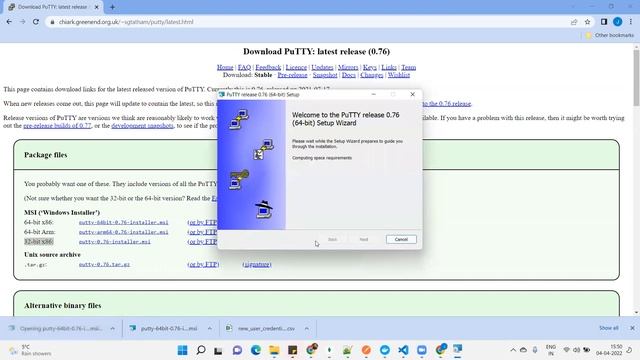This screenshot has height=360, width=640.
Task: Go to the Pre-release download link
Action: tap(292, 75)
